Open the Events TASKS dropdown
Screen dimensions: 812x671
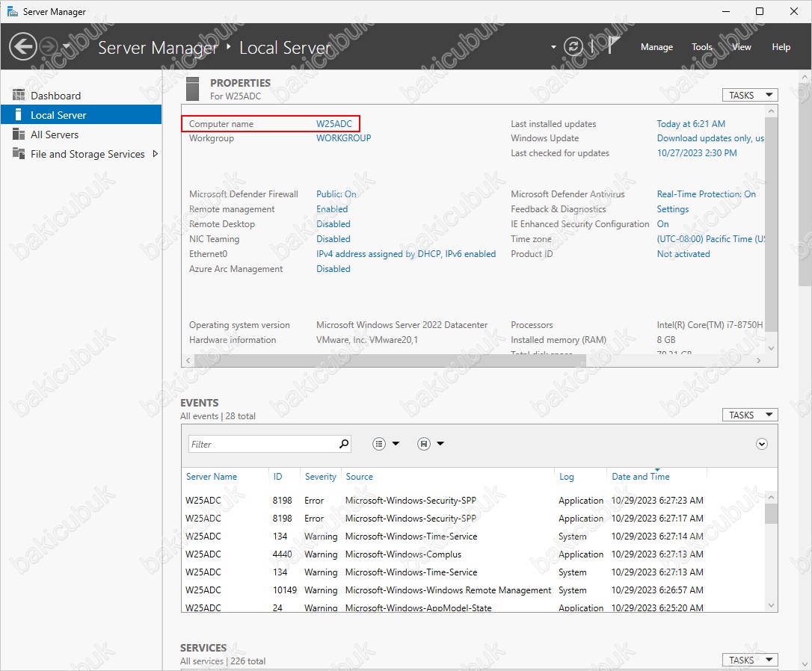(750, 415)
